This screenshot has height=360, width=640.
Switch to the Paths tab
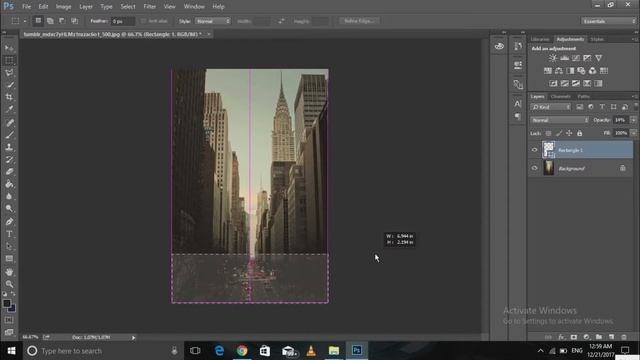pos(584,97)
